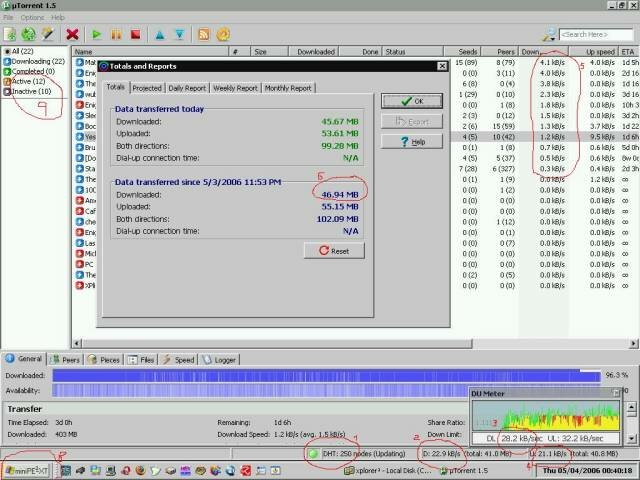Select the Completed (0) category

(x=29, y=71)
